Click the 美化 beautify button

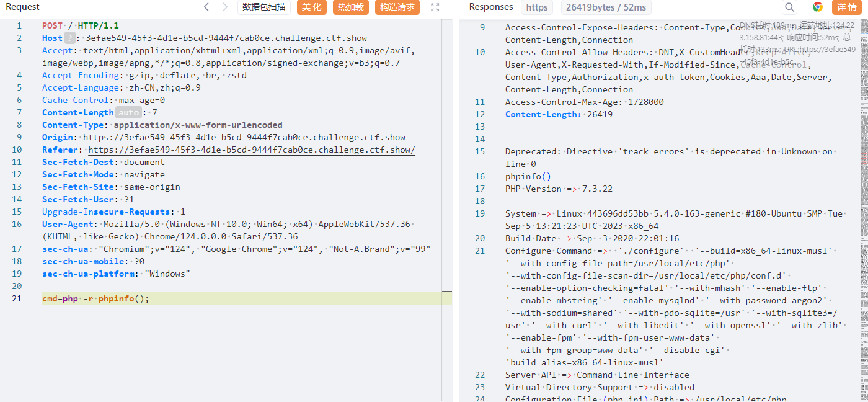coord(312,7)
